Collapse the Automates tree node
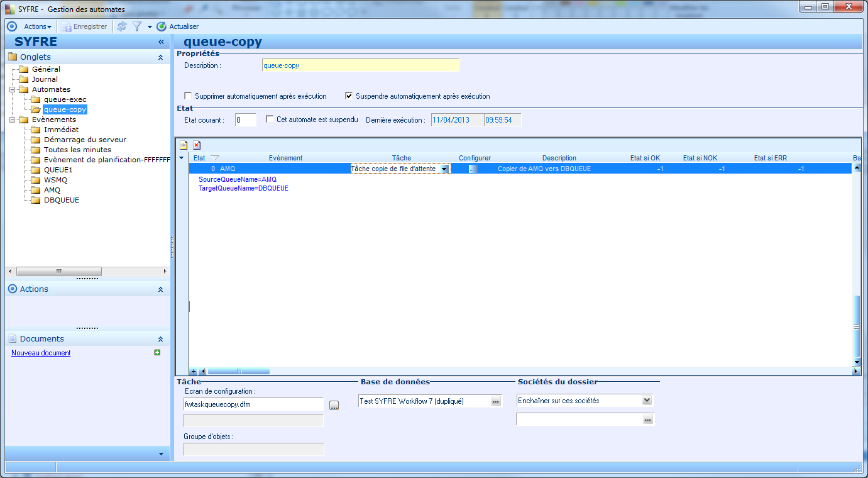 (x=12, y=89)
